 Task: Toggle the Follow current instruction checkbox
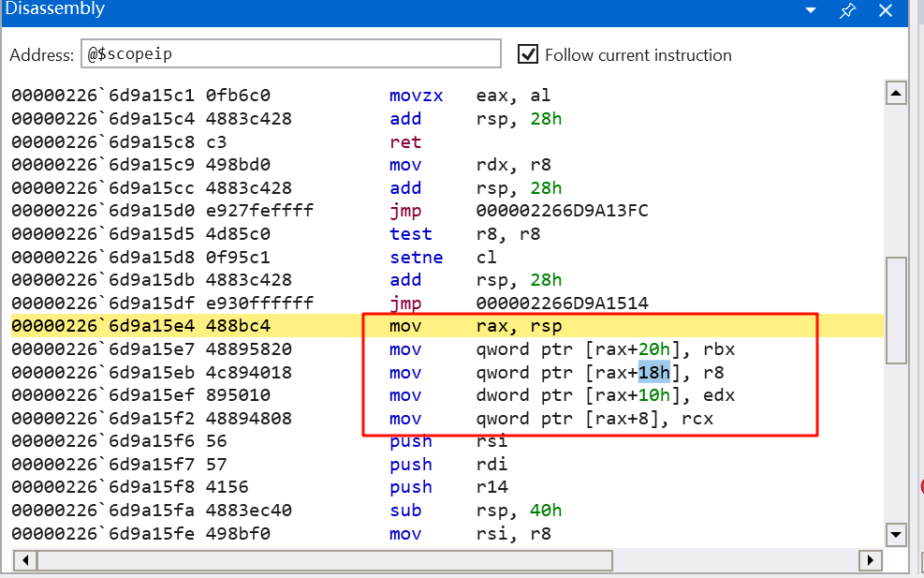(x=528, y=54)
